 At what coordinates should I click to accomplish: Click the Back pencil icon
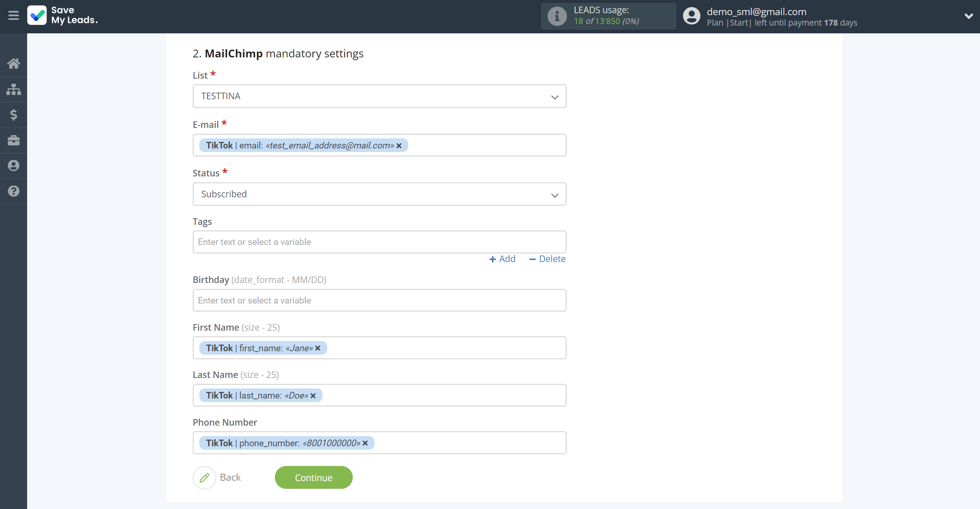click(x=204, y=478)
